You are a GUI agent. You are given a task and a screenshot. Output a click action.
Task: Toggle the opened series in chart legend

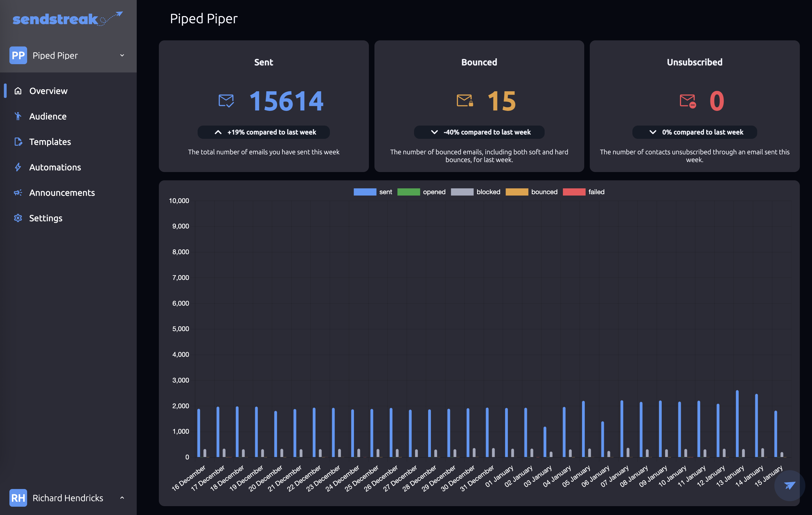click(421, 192)
